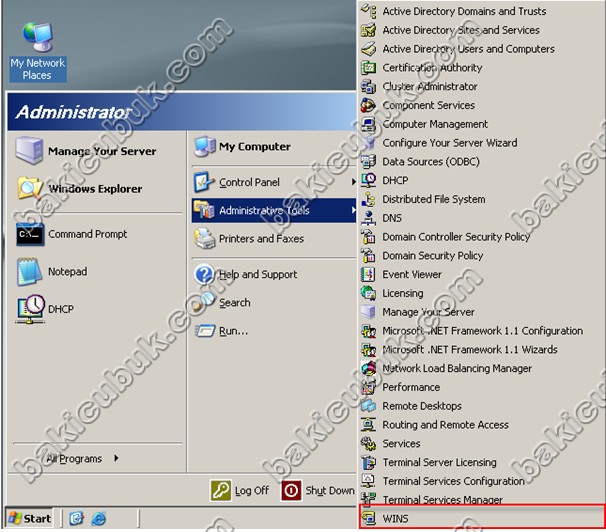Screen dimensions: 606x532
Task: Open the Cluster Administrator icon
Action: click(x=369, y=86)
